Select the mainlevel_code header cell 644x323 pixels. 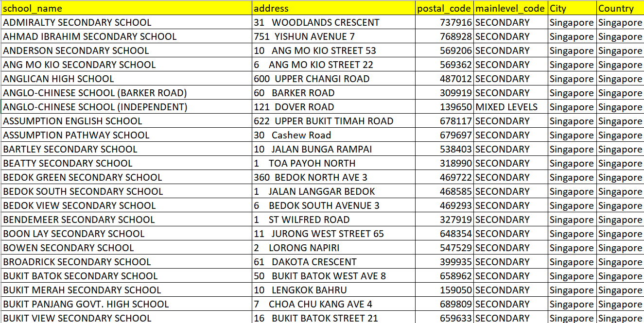pos(510,8)
